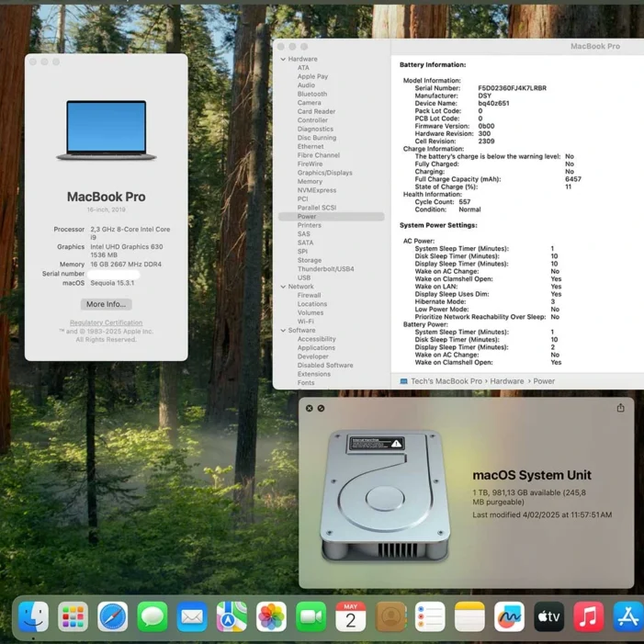Select Parallel SCSI in sidebar
Screen dimensions: 644x644
point(317,208)
